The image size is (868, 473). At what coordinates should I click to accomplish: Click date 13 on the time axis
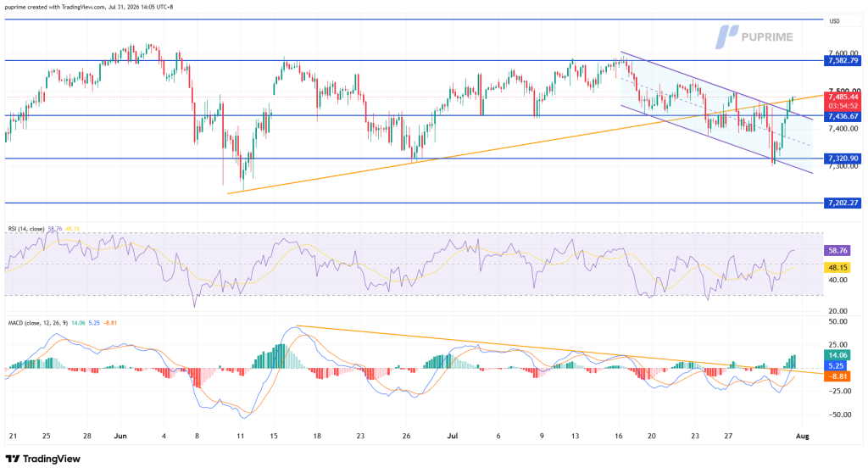576,436
